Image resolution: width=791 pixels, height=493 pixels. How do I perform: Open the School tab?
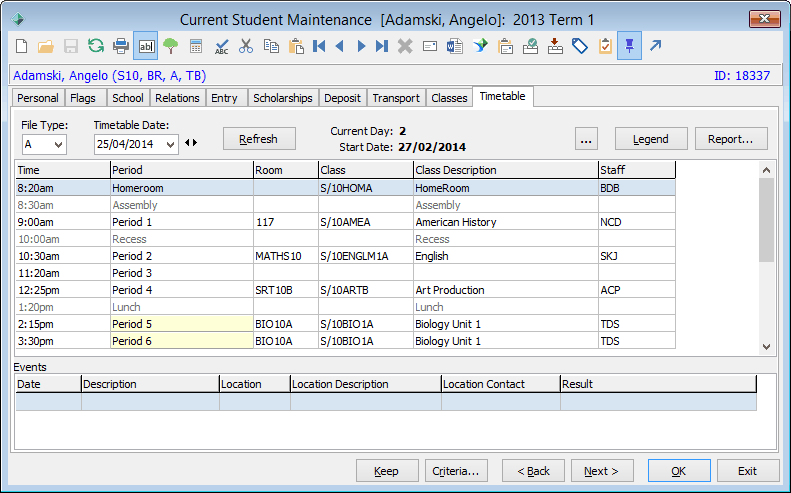pos(128,98)
